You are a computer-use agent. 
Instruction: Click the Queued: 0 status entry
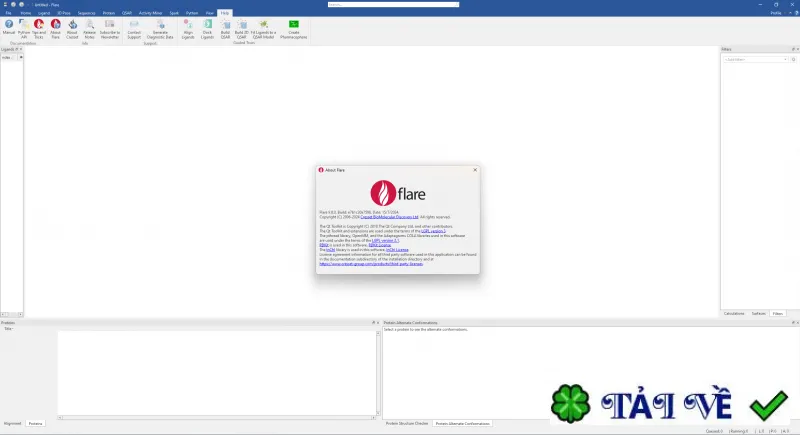714,431
